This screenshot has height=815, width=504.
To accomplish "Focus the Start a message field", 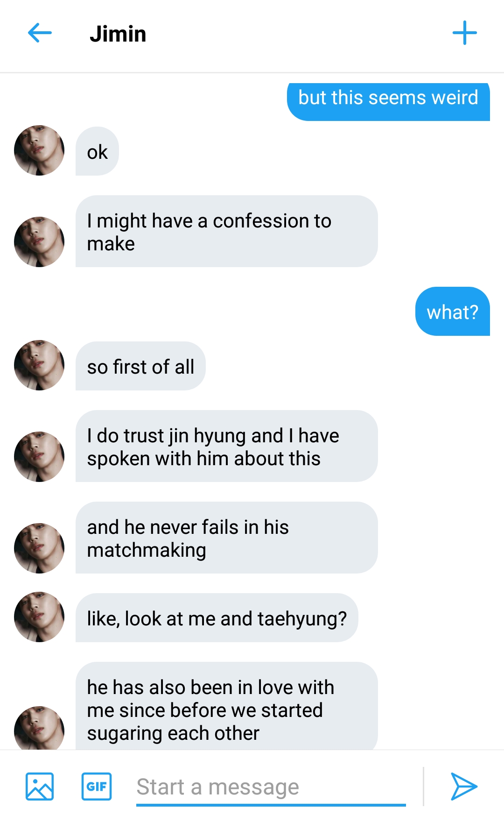I will tap(271, 787).
